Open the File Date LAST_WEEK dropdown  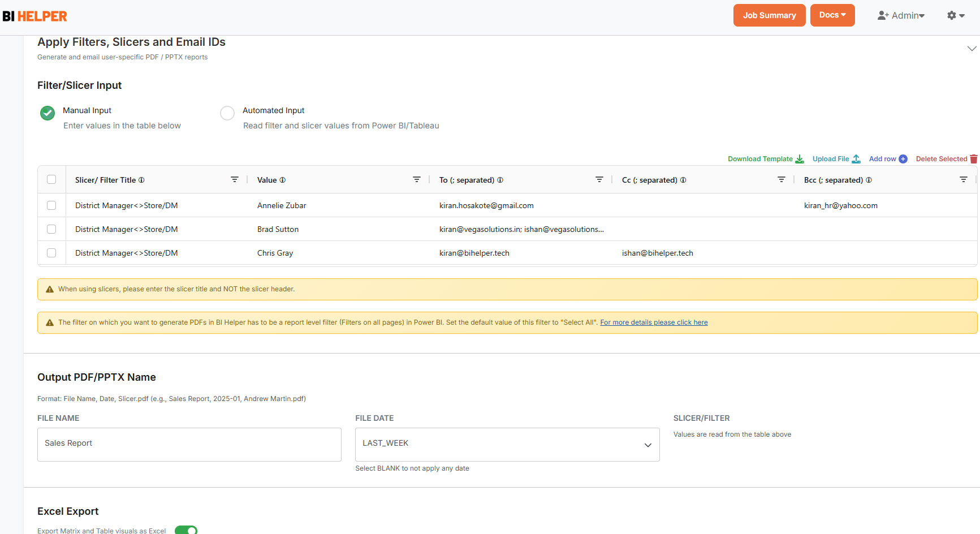click(x=507, y=444)
